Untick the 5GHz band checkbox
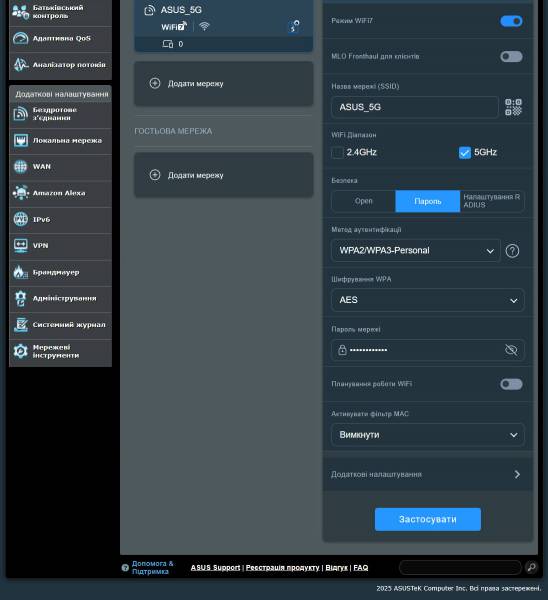 465,152
